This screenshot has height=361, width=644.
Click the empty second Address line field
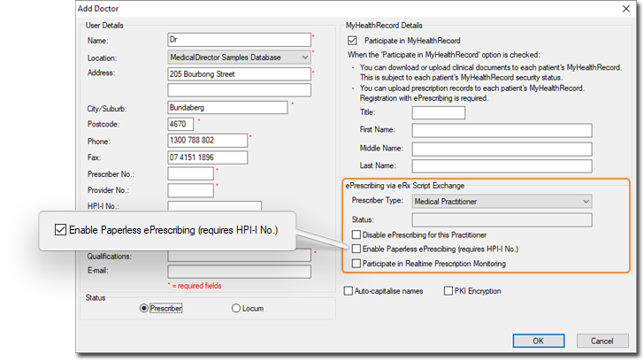coord(239,90)
